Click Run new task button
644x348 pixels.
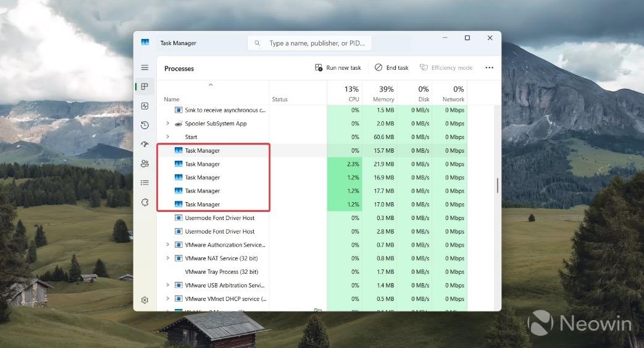[x=338, y=68]
